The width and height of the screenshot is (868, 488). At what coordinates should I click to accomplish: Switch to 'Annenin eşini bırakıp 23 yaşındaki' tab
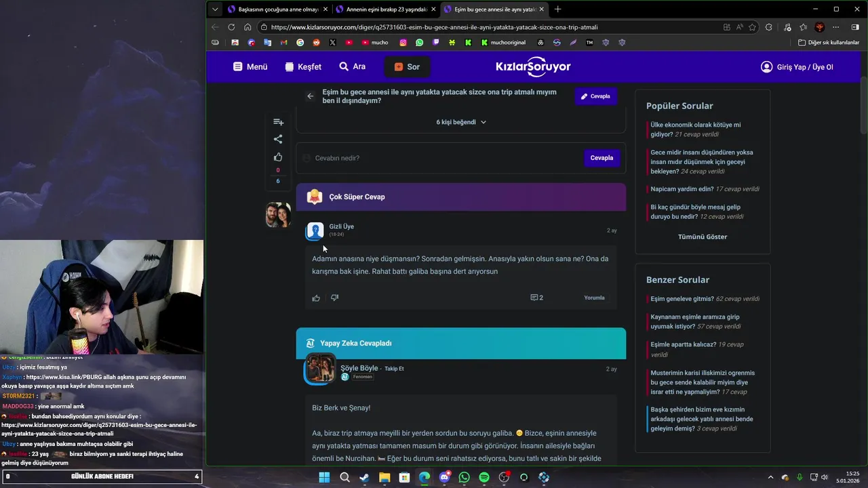[387, 9]
